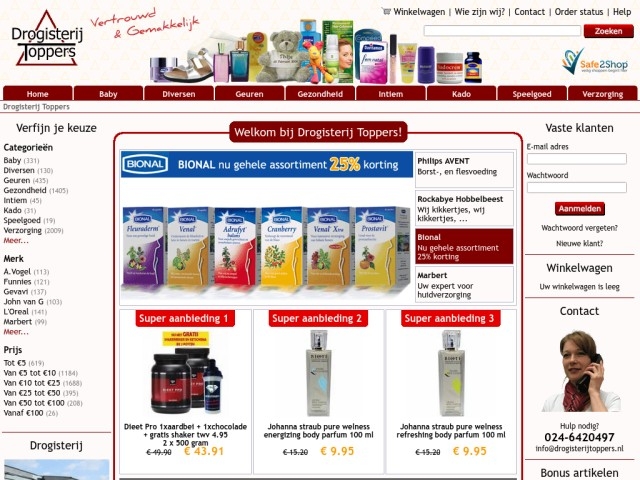Screen dimensions: 640x480
Task: Click the Aanmelden login button
Action: [580, 209]
